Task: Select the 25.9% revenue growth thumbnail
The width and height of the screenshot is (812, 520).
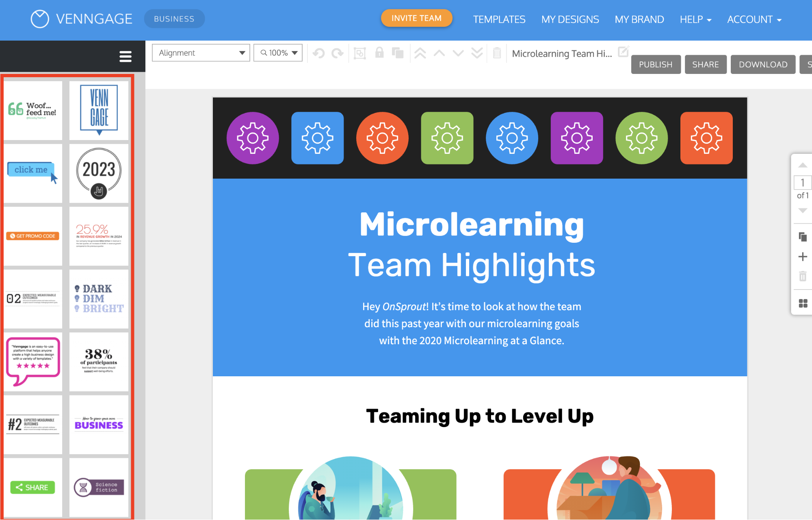Action: tap(99, 236)
